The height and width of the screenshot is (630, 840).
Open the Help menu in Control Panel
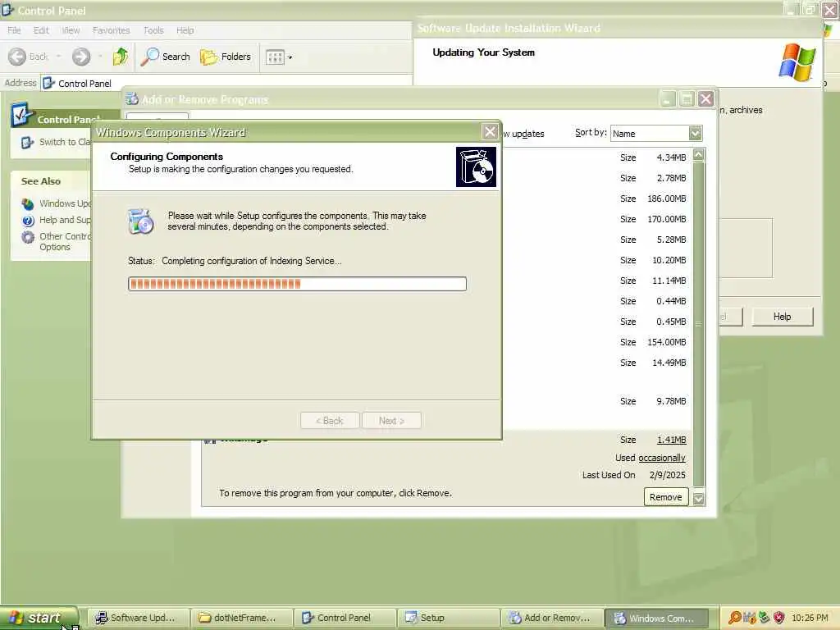[x=185, y=30]
